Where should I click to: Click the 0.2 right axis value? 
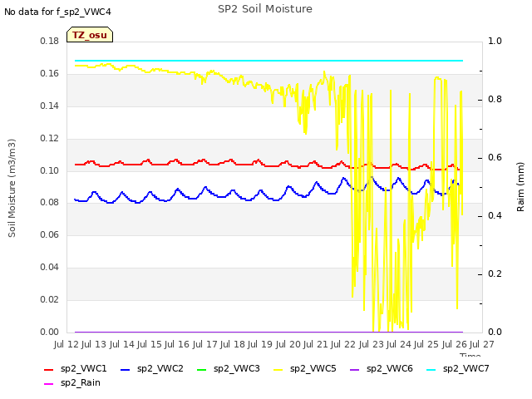(495, 273)
